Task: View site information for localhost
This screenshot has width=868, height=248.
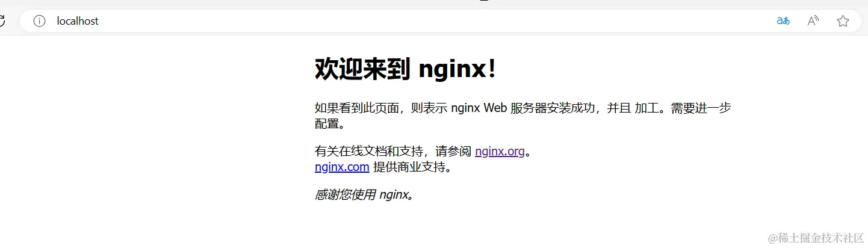Action: pyautogui.click(x=40, y=21)
